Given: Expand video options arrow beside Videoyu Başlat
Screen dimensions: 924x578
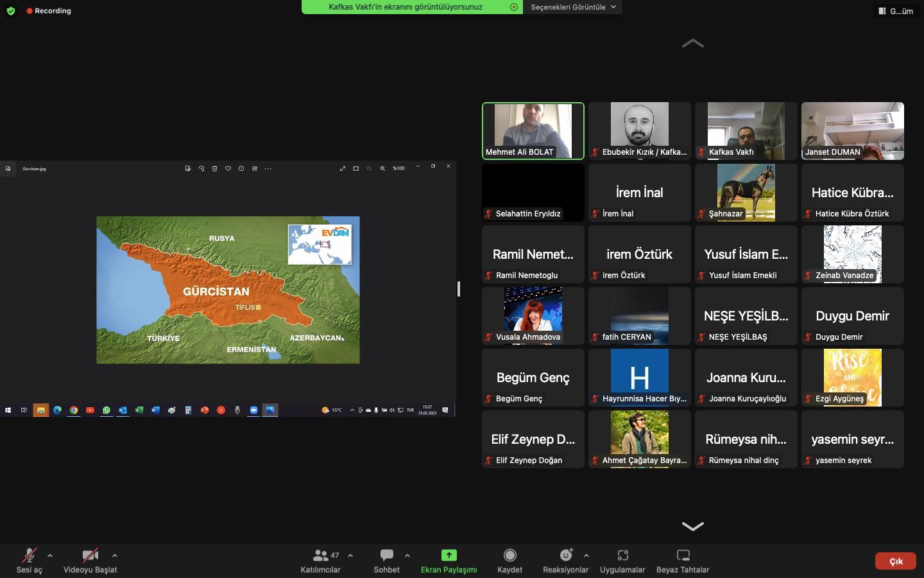Looking at the screenshot, I should (115, 556).
